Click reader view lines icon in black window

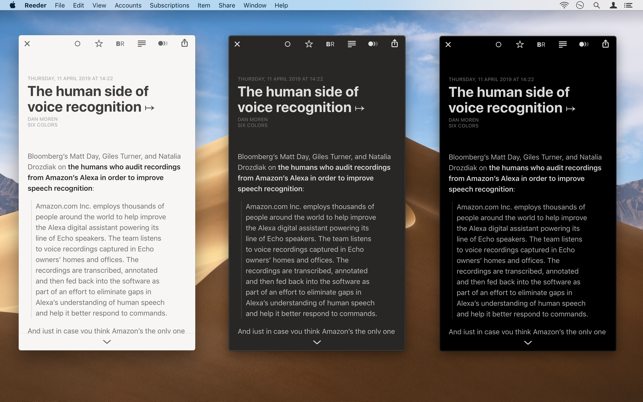tap(562, 44)
